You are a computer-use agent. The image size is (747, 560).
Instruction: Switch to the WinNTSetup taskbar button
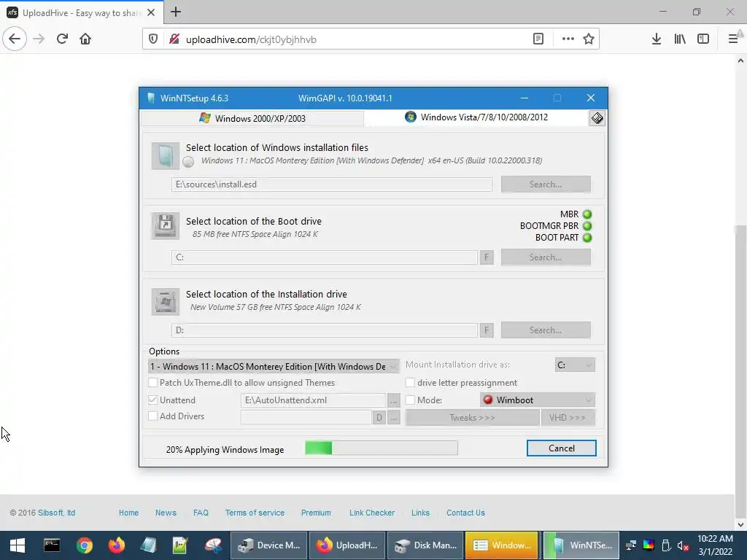point(581,545)
